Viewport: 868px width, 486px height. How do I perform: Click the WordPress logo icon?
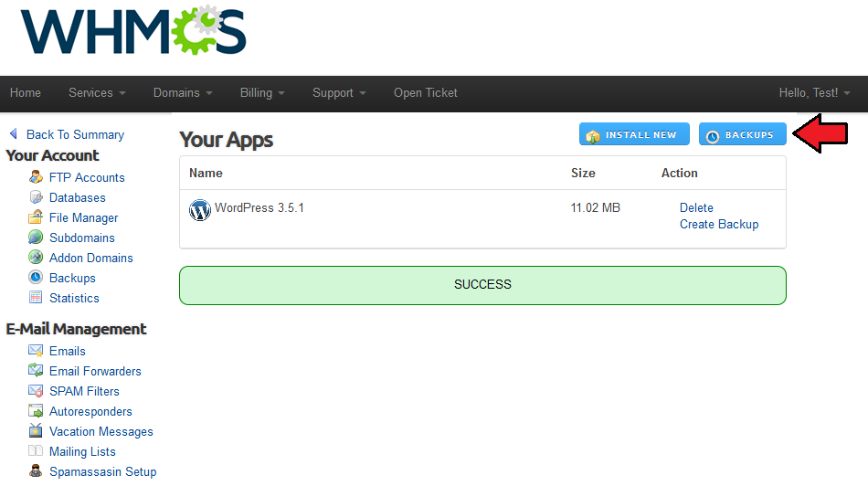point(200,210)
